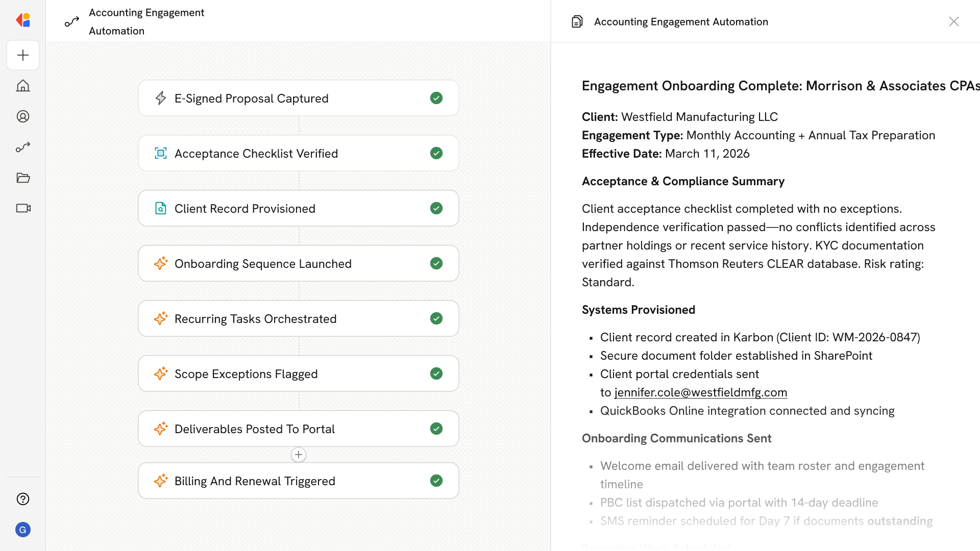Open the Acceptance Checklist Verified step
The image size is (980, 551).
256,154
